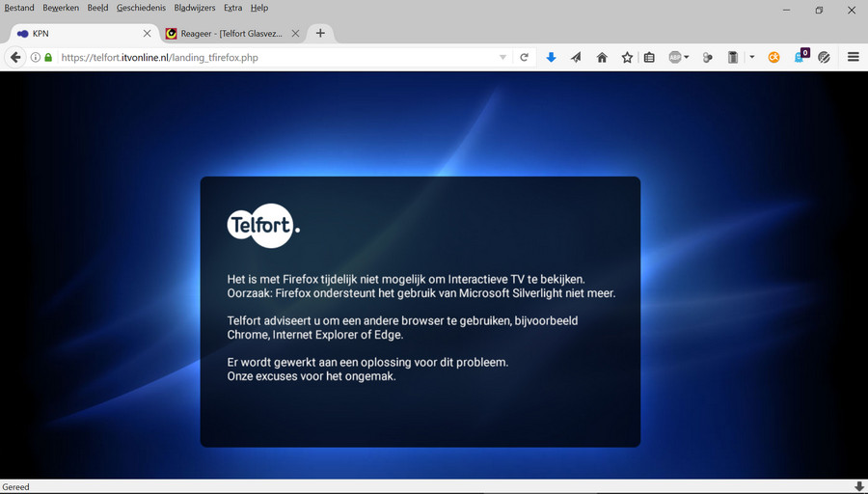Image resolution: width=868 pixels, height=494 pixels.
Task: Close the KPN tab
Action: point(147,33)
